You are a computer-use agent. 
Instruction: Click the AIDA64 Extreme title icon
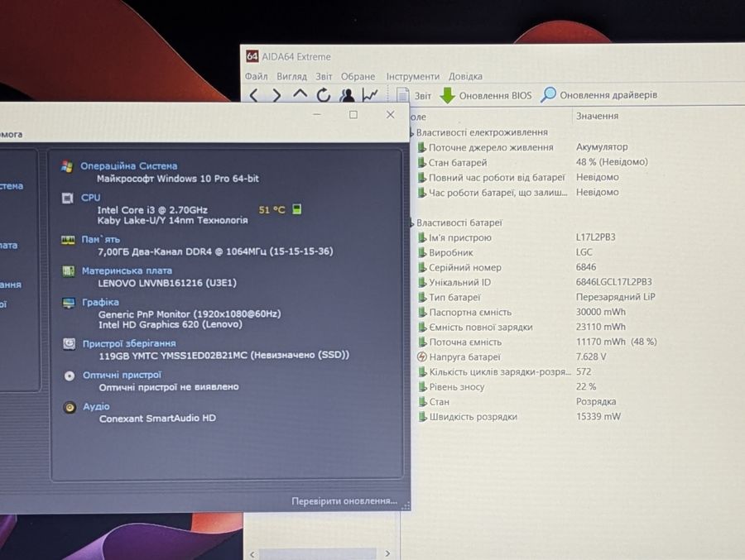pyautogui.click(x=252, y=56)
